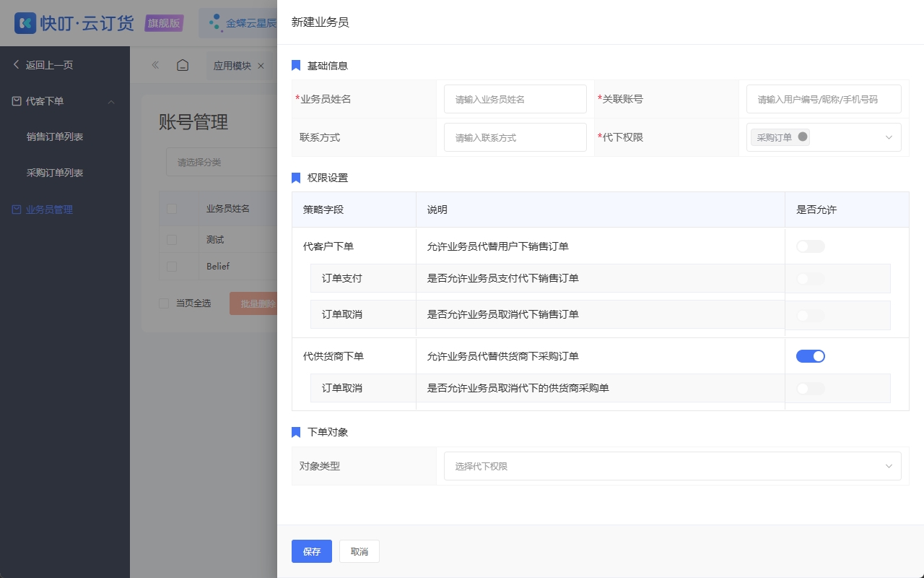Focus the 关联账号 input field

coord(824,99)
